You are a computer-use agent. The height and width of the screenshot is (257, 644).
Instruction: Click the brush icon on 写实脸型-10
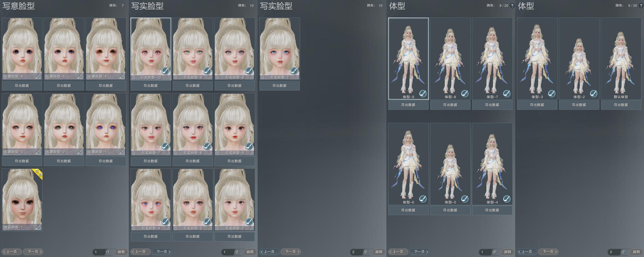click(x=165, y=71)
